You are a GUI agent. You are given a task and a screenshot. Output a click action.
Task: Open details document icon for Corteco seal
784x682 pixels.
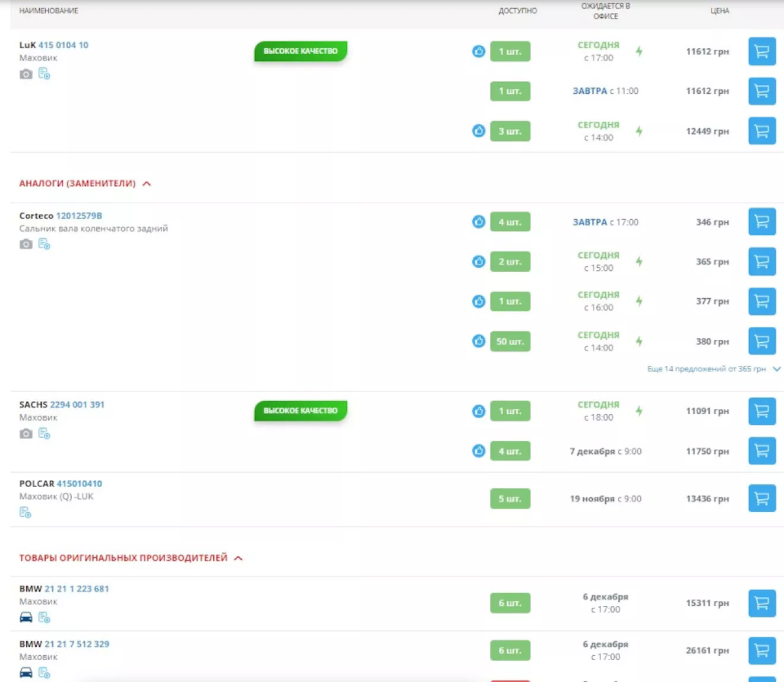click(x=44, y=244)
